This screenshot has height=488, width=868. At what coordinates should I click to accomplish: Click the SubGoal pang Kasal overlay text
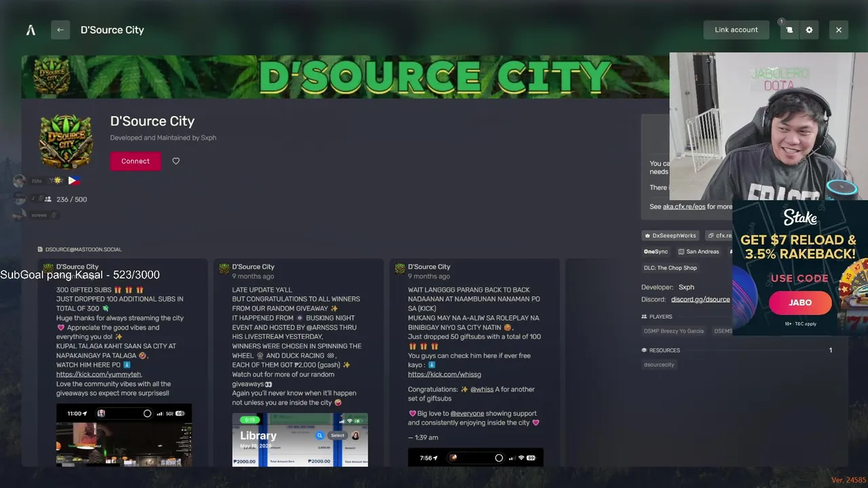click(80, 274)
